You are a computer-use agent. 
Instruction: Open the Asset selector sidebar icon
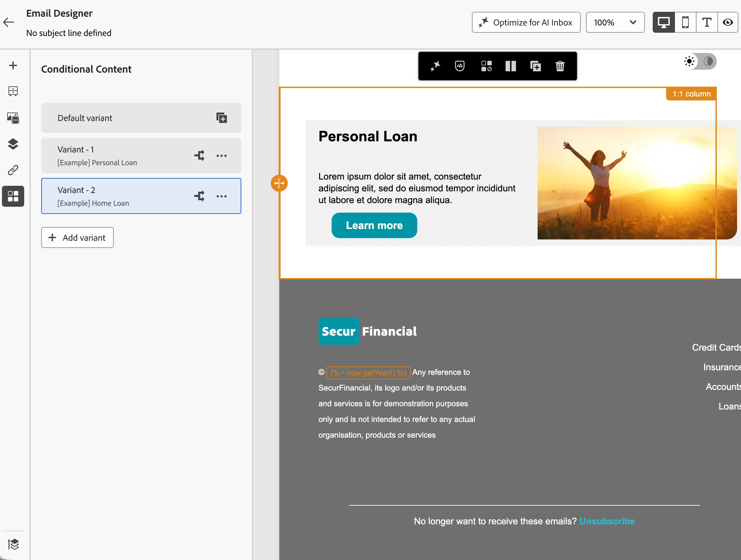(x=13, y=118)
